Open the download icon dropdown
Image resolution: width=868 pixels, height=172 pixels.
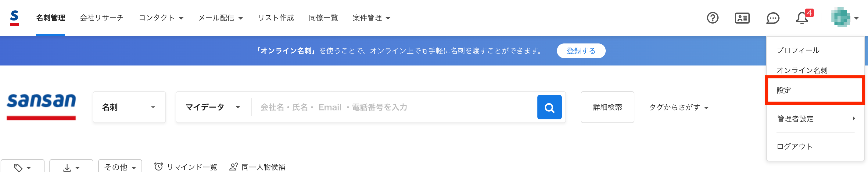click(71, 167)
